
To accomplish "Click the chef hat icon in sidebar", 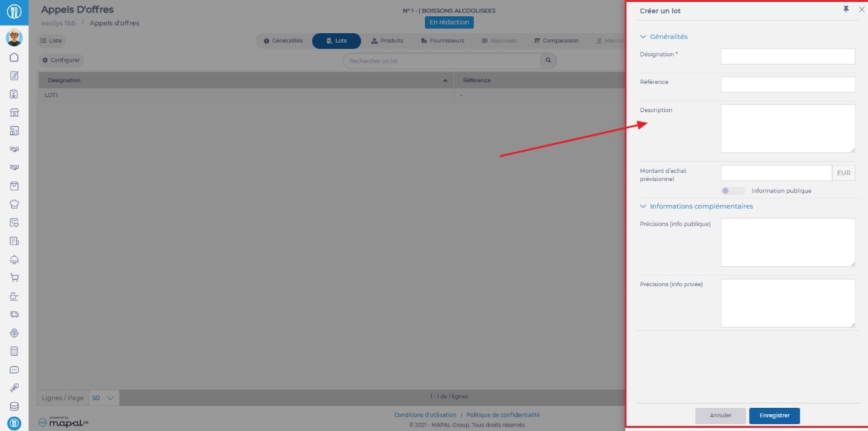I will [14, 204].
